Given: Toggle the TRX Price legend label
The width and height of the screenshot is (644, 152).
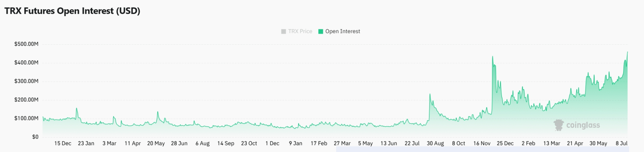Looking at the screenshot, I should tap(300, 31).
